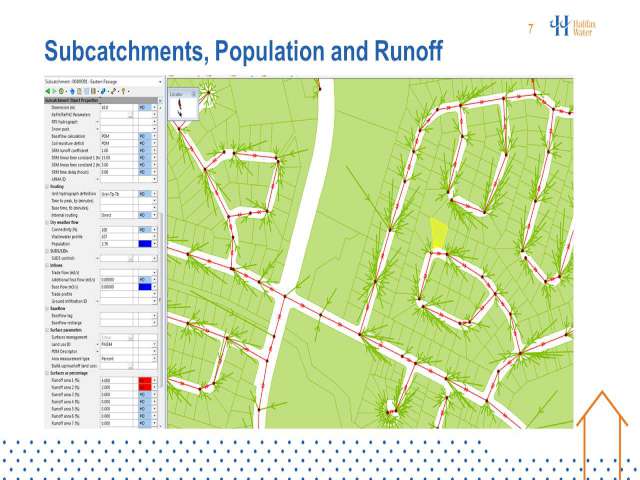Screen dimensions: 640x480
Task: Collapse the Routing section
Action: 47,187
